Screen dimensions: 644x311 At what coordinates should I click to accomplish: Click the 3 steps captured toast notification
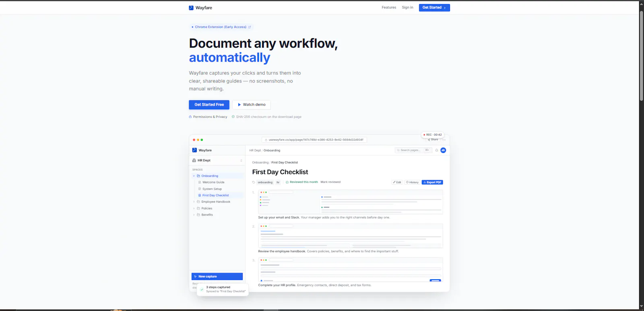[x=223, y=289]
